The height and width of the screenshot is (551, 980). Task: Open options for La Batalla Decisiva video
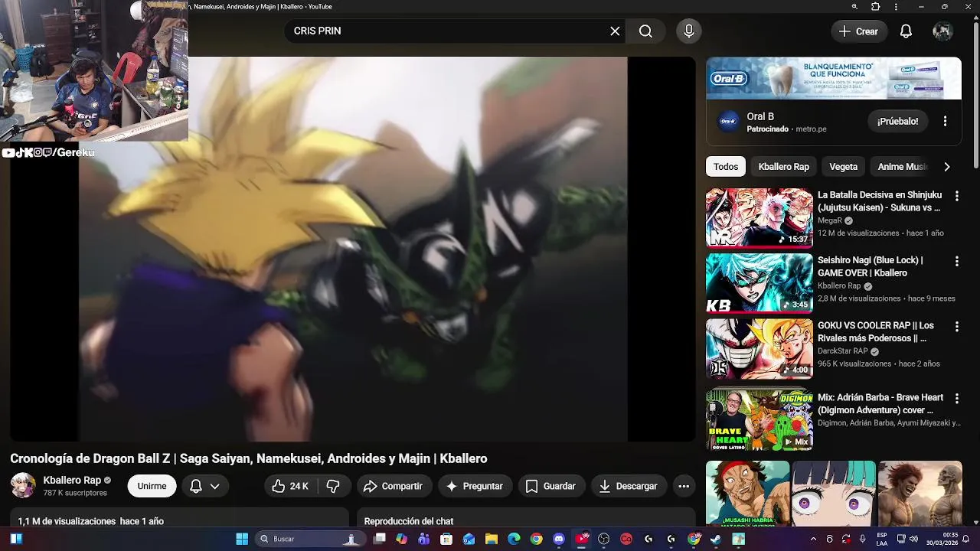pyautogui.click(x=956, y=196)
